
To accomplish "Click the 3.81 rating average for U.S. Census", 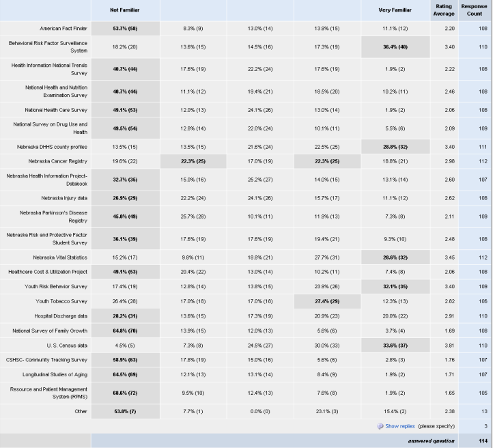I will click(449, 346).
